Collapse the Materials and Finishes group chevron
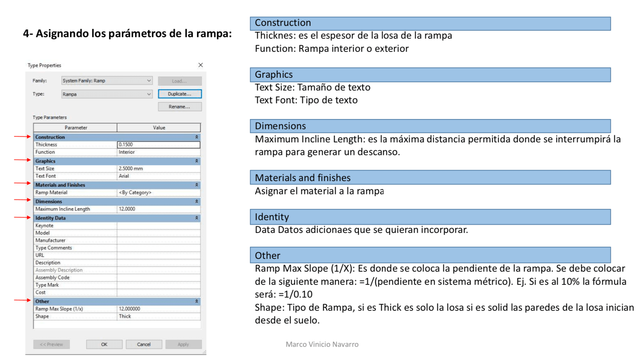 [x=197, y=185]
